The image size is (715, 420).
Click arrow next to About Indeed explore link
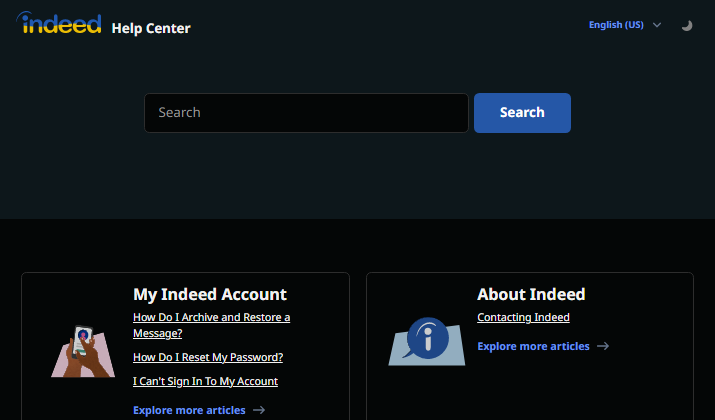coord(603,347)
